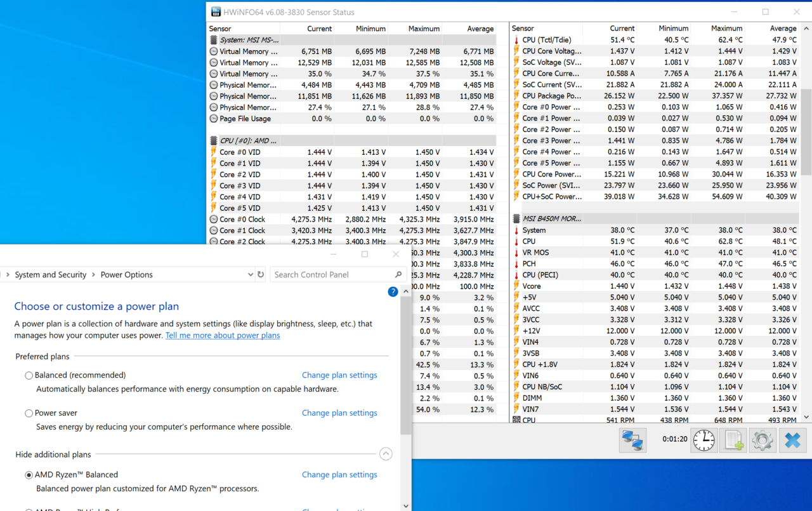Click the thermometer icon beside VR MOS
This screenshot has height=511, width=812.
(516, 253)
